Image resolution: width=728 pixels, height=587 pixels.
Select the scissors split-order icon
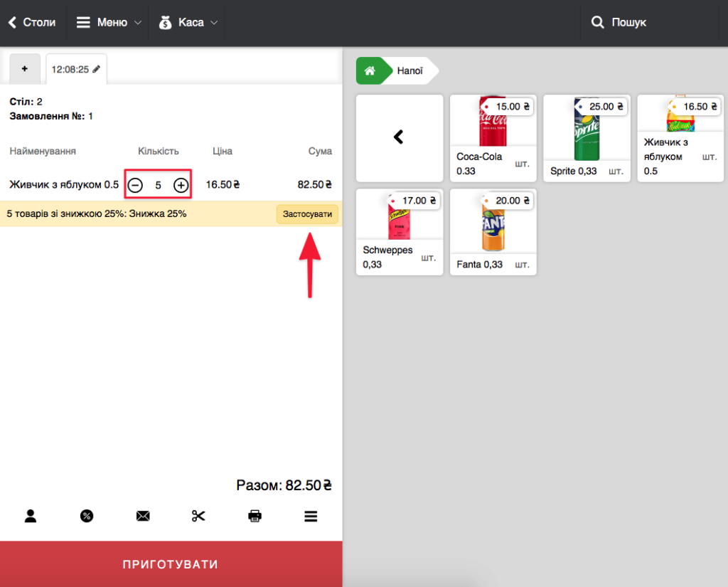[x=198, y=517]
